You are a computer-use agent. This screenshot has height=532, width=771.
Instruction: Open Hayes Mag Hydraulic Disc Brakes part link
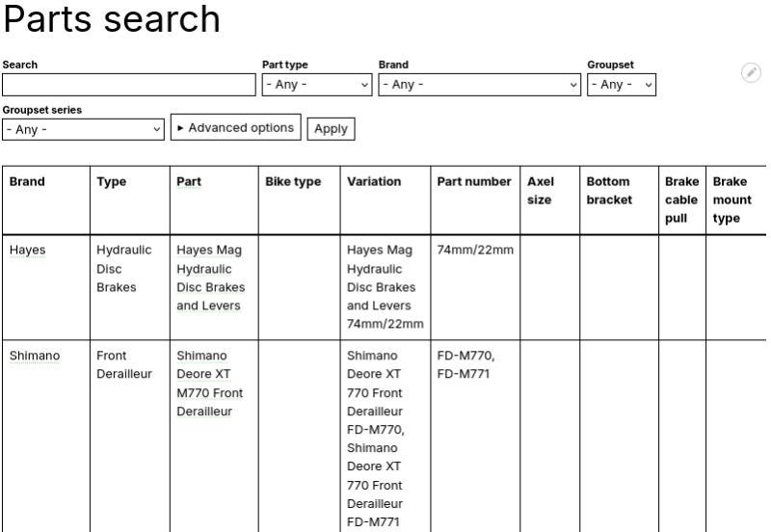point(210,278)
